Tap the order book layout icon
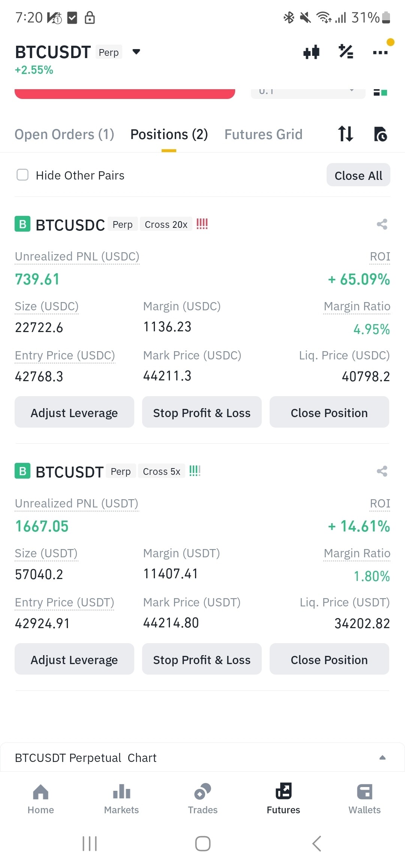The height and width of the screenshot is (868, 405). [380, 92]
